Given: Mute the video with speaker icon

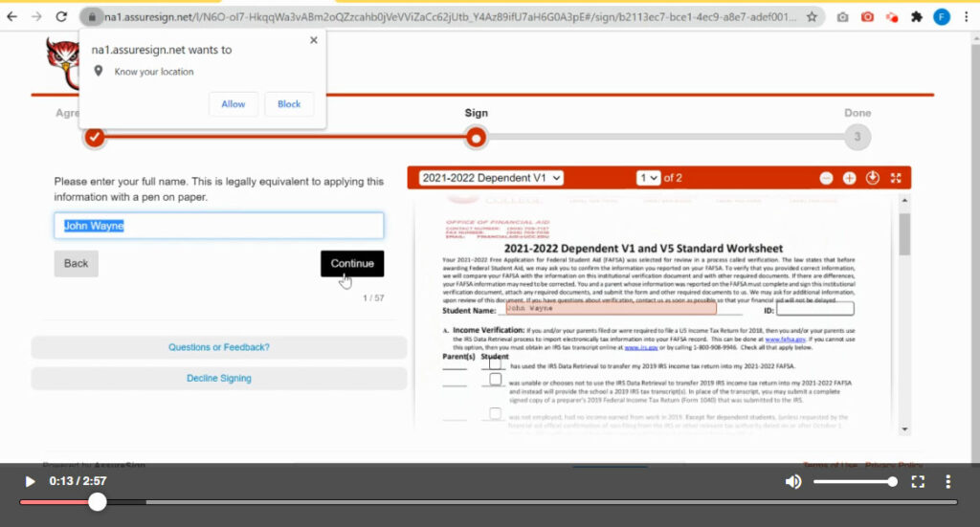Looking at the screenshot, I should point(793,481).
